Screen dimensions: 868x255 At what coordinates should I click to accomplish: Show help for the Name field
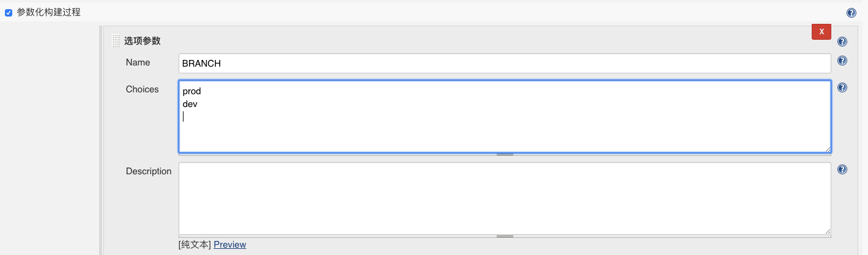pyautogui.click(x=842, y=61)
